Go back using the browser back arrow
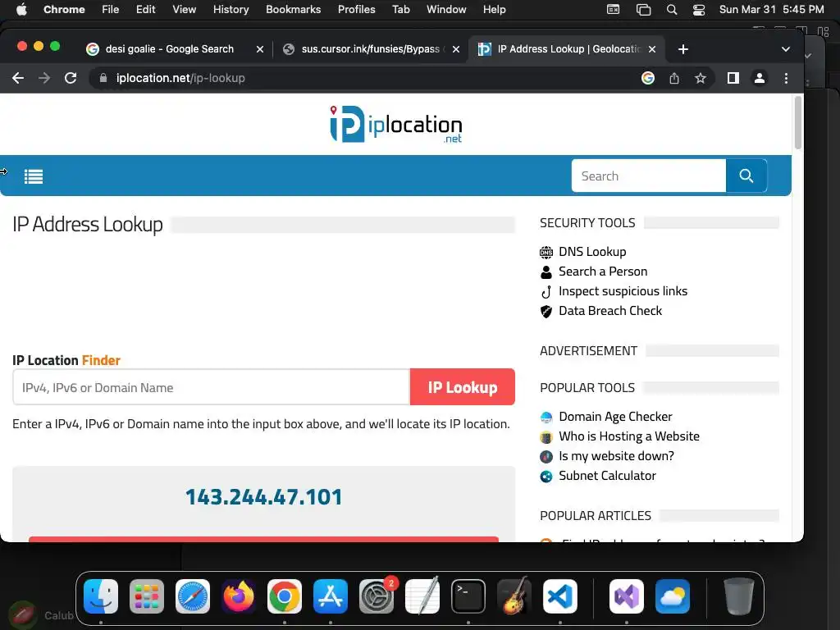The image size is (840, 630). tap(18, 78)
